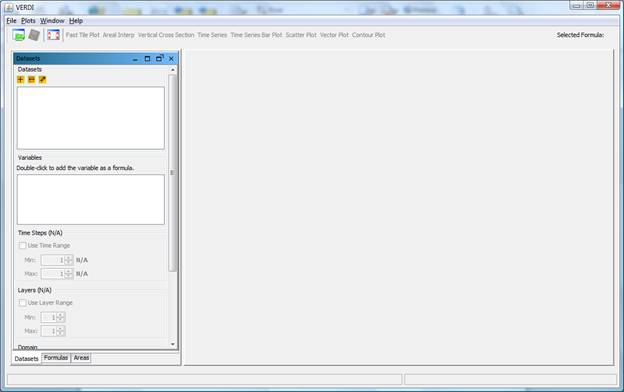Decrease the Time Steps Max spinner

point(69,276)
